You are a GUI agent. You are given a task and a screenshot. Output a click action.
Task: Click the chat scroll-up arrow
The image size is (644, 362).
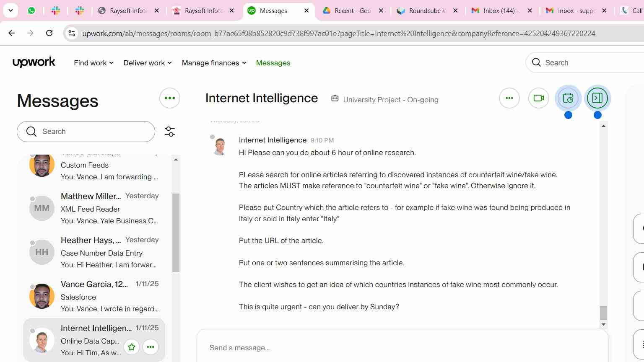[x=603, y=126]
